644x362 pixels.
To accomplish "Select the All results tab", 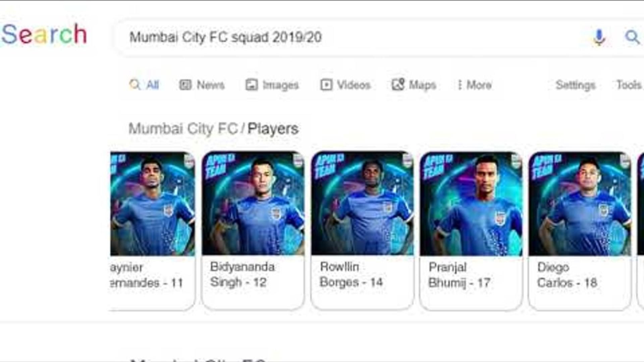I will tap(144, 85).
